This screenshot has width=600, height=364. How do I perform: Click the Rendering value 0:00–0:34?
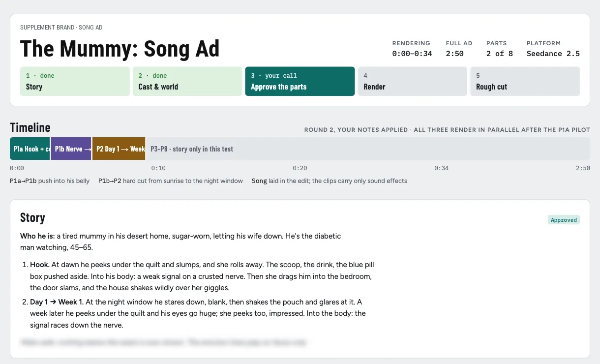point(412,54)
